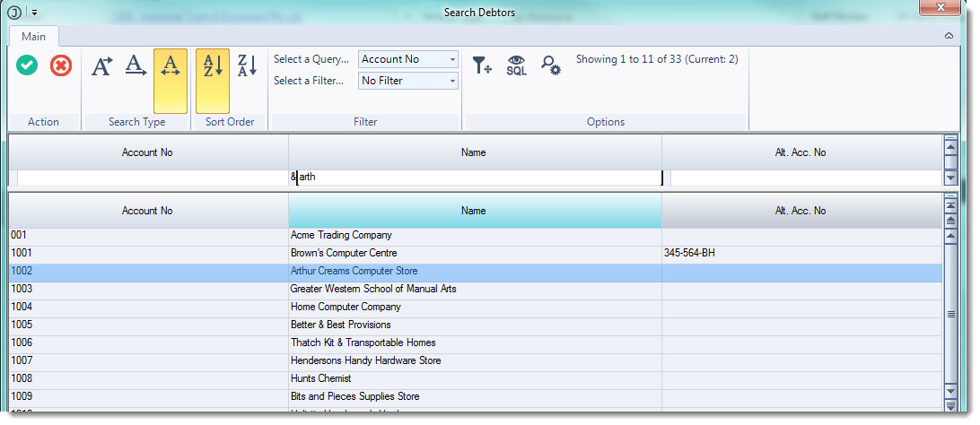980x425 pixels.
Task: Page down with double-line down arrow button
Action: pyautogui.click(x=950, y=406)
